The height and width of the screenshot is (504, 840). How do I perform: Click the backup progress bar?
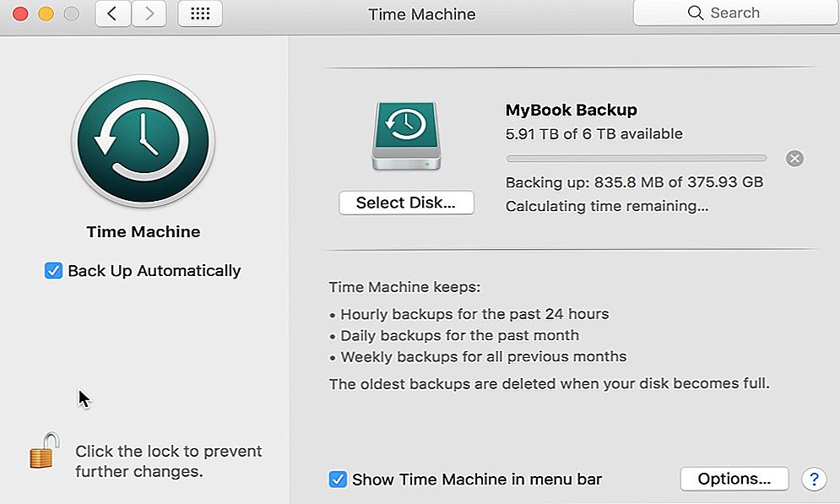636,159
